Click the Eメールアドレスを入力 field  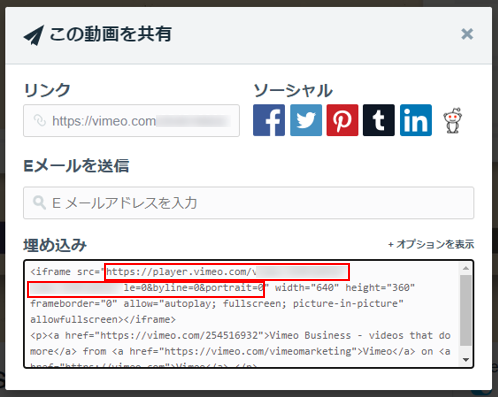248,203
